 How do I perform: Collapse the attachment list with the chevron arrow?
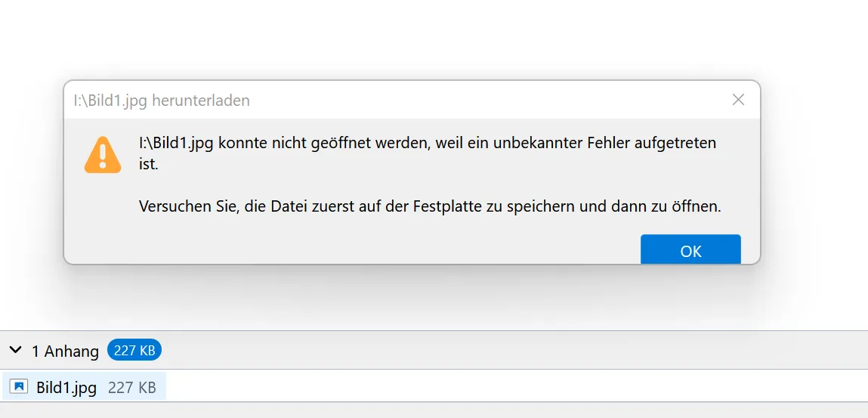16,350
